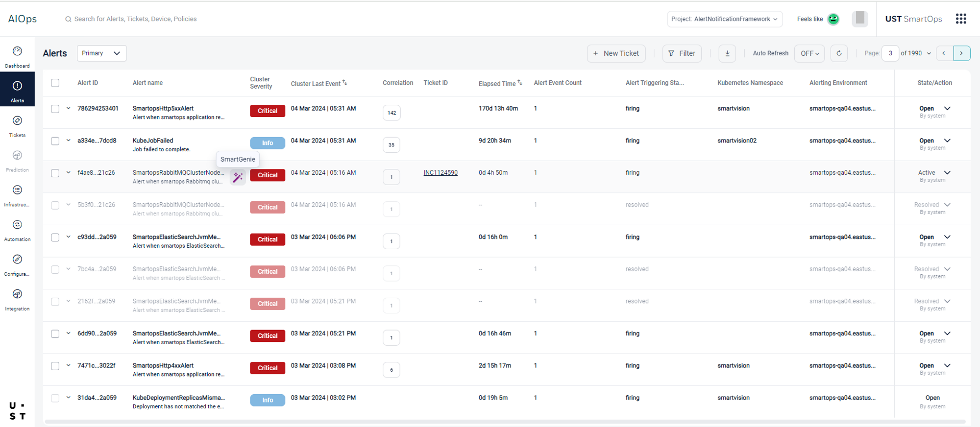Open ticket link INC1124590

point(441,173)
